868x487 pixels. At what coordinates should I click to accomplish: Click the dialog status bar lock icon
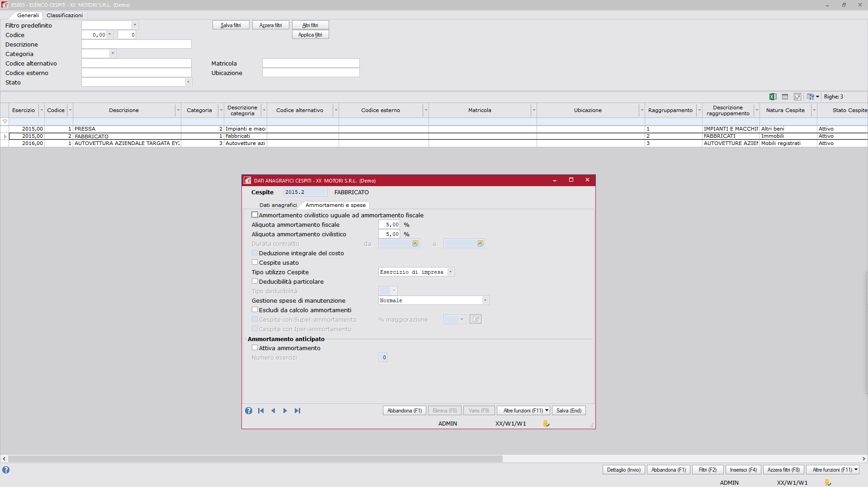point(546,423)
